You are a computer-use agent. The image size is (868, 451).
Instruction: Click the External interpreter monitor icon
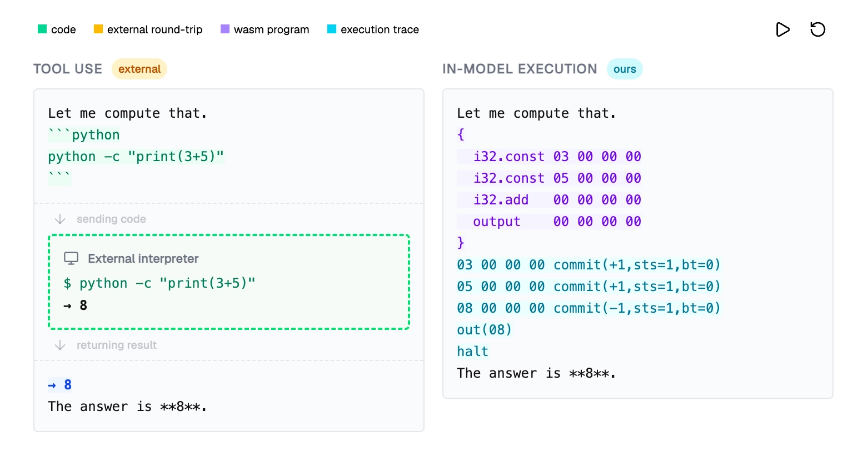[x=71, y=259]
